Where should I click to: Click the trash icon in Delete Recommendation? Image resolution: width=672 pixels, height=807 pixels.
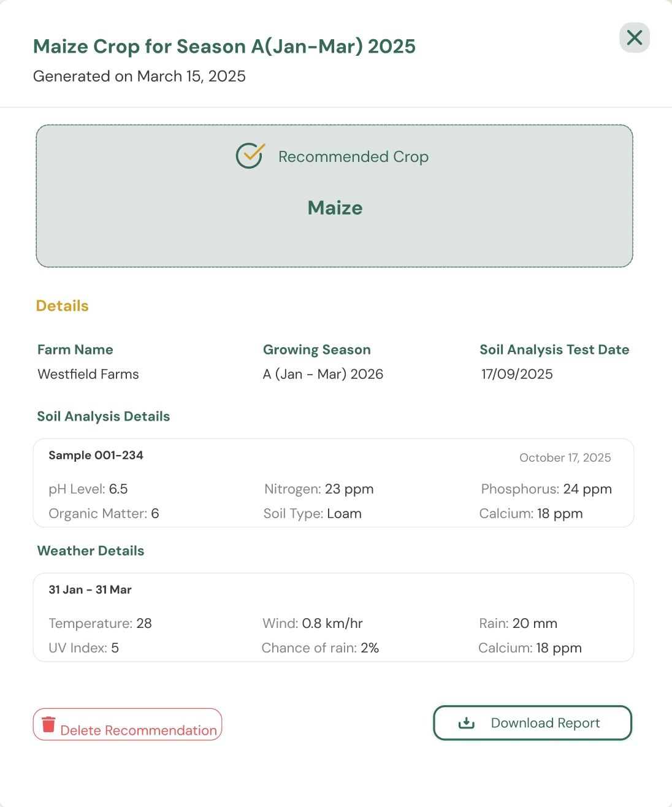(x=48, y=724)
